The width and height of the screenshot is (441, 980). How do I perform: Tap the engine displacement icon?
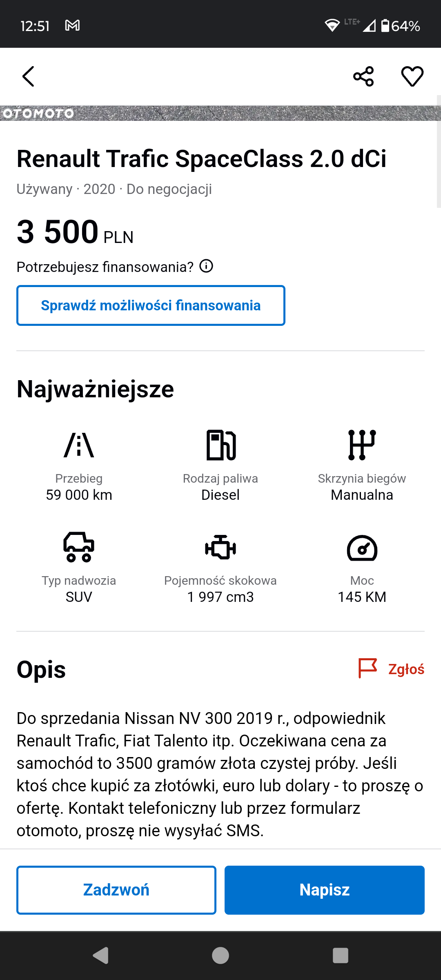coord(220,547)
